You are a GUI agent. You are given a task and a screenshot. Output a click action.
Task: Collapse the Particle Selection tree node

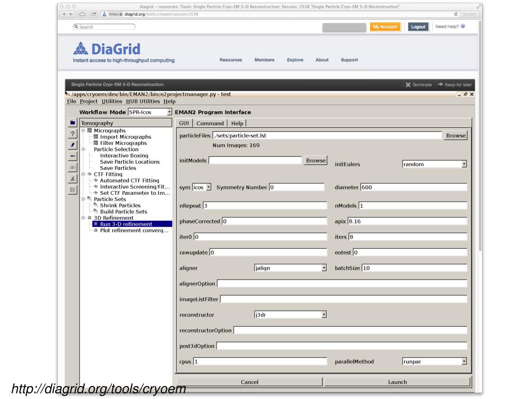pyautogui.click(x=83, y=149)
